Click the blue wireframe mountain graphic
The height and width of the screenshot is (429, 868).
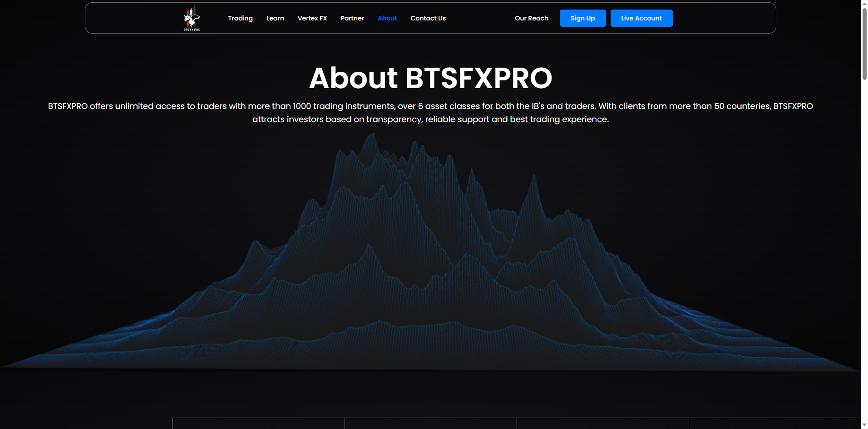pyautogui.click(x=430, y=254)
